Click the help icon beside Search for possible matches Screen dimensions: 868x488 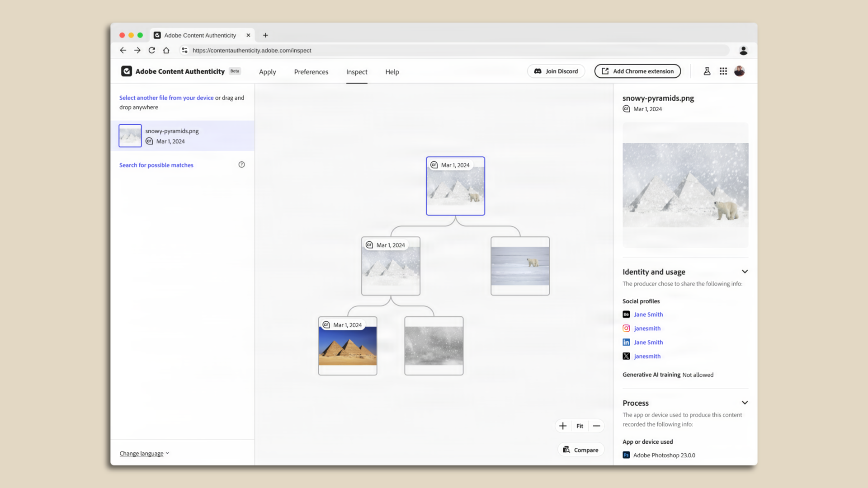point(241,164)
